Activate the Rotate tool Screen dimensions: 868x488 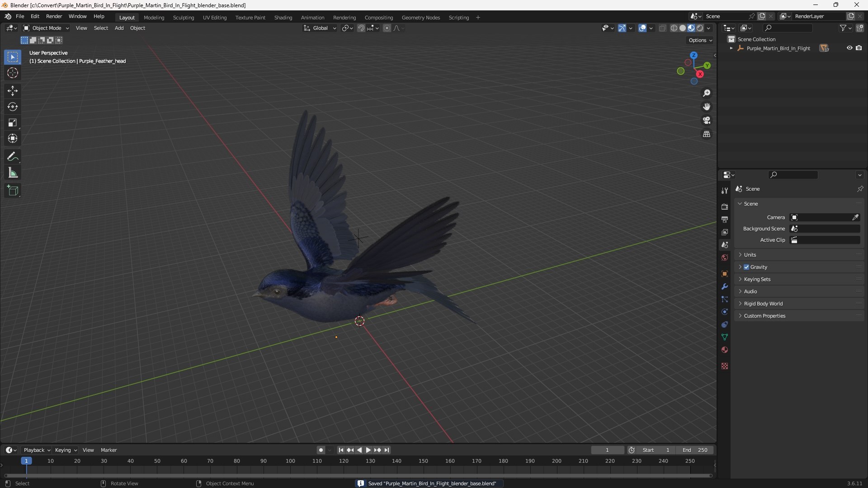pyautogui.click(x=13, y=107)
